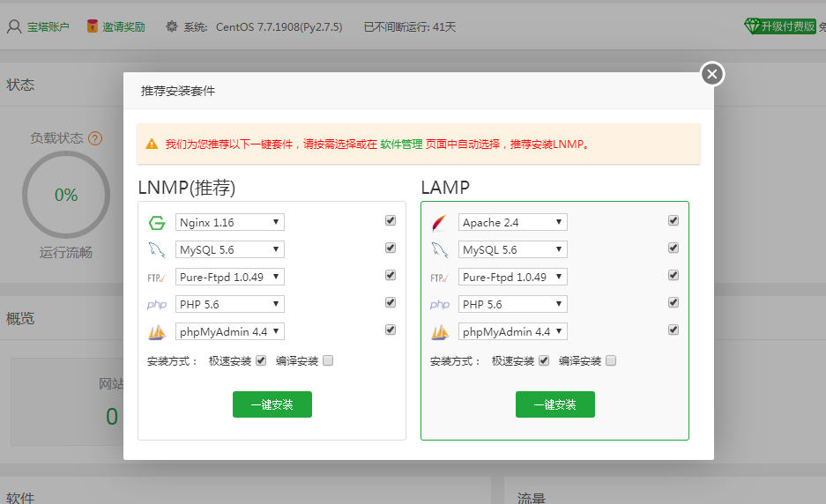Click the LNMP 一键安装 button
Viewport: 826px width, 504px height.
(272, 404)
